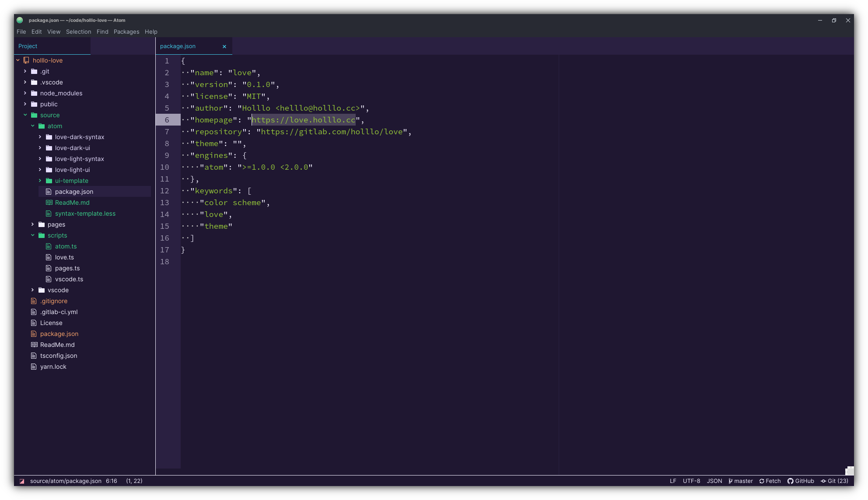Screen dimensions: 868x500
Task: Open the Edit menu
Action: click(x=37, y=31)
